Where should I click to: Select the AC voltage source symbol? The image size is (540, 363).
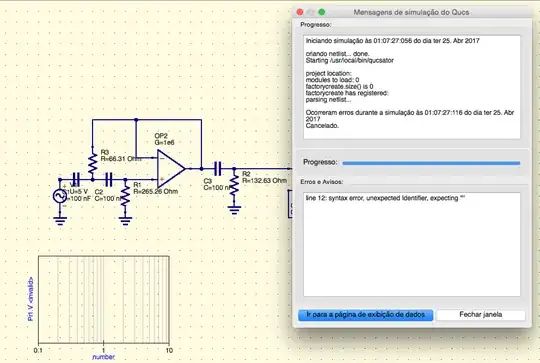[60, 196]
